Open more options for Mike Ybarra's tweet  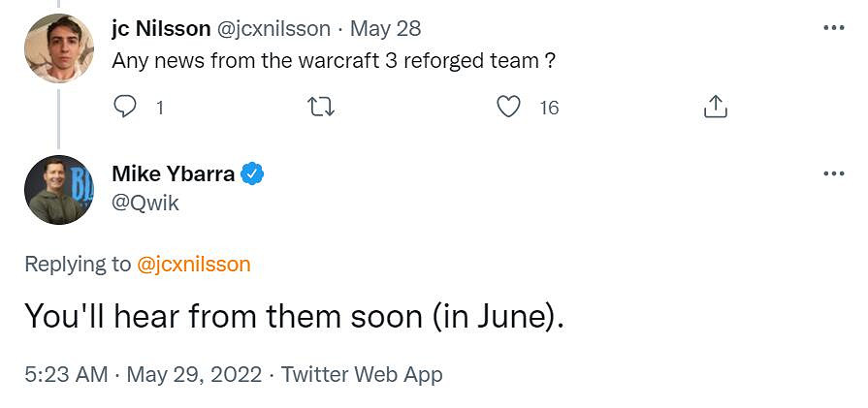point(833,173)
